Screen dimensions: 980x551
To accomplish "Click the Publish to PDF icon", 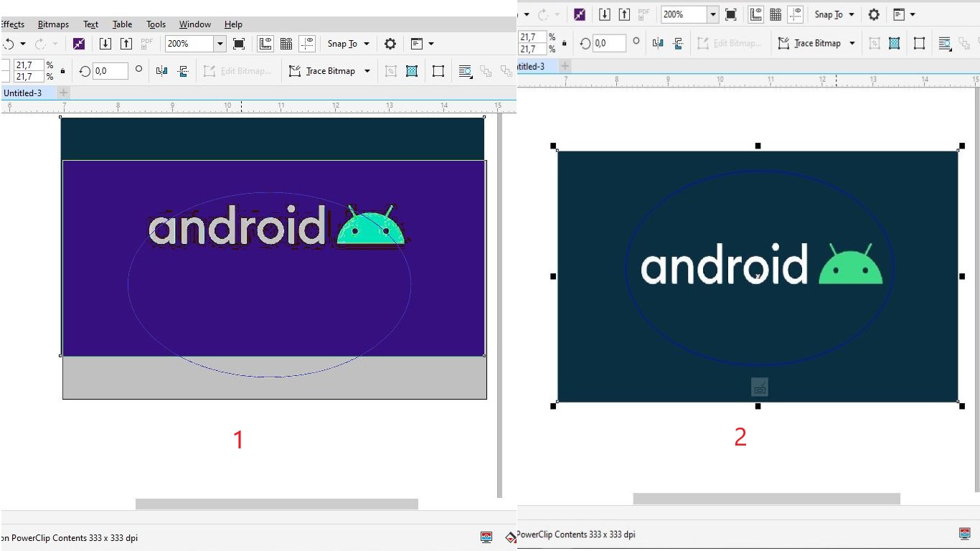I will tap(146, 44).
